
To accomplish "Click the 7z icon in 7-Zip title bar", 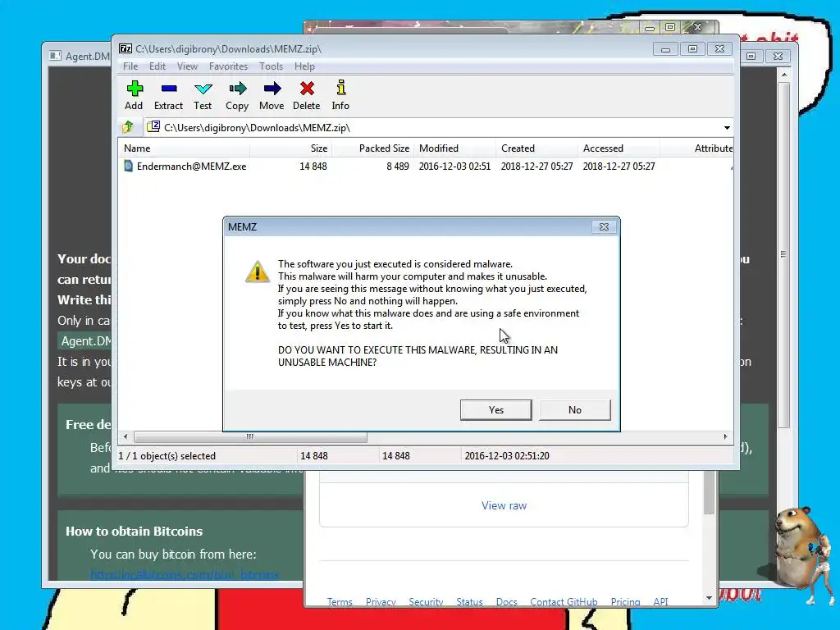I will 126,48.
